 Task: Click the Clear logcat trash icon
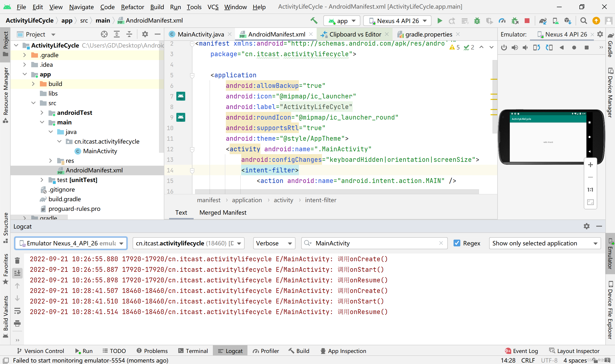[x=17, y=261]
